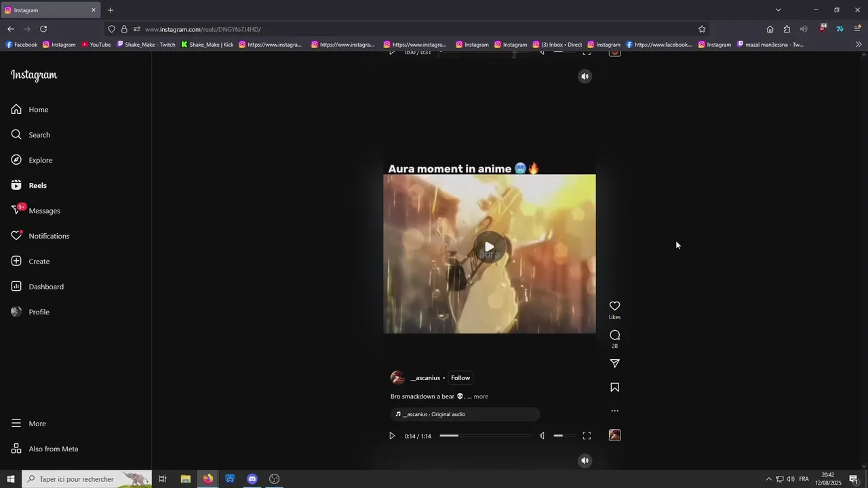Select Reels in the sidebar
Image resolution: width=868 pixels, height=488 pixels.
pos(29,186)
